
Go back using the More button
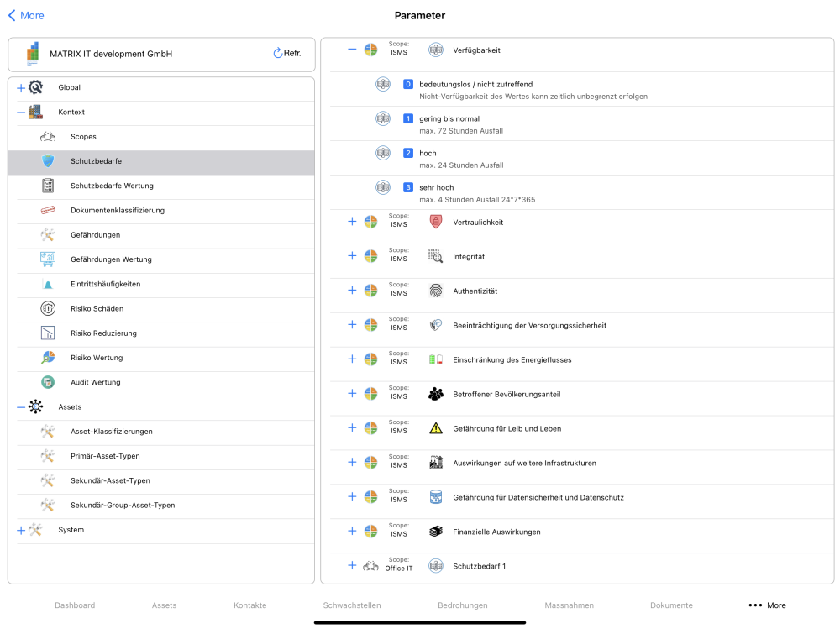pos(26,16)
